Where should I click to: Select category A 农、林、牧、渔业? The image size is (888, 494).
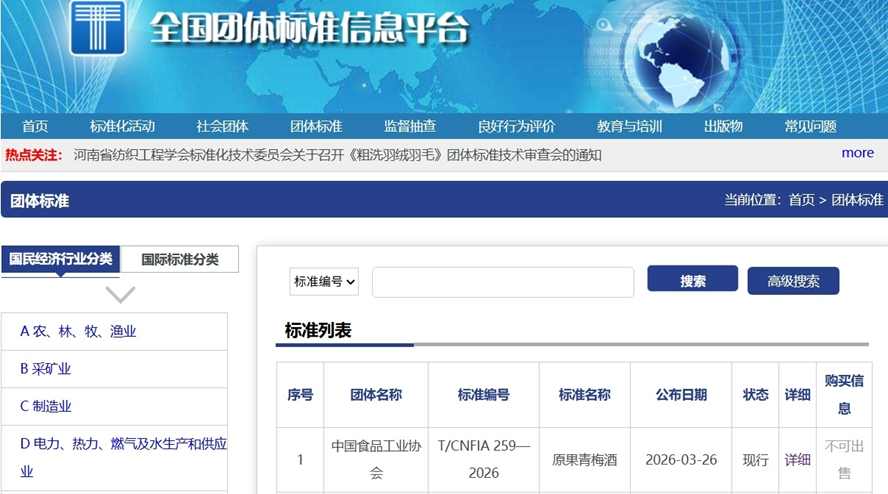point(78,331)
